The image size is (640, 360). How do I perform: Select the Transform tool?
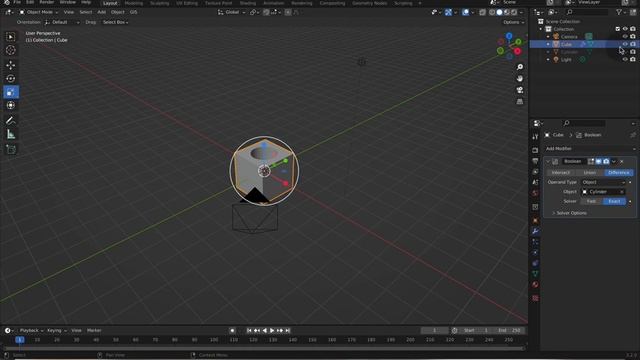(x=11, y=105)
